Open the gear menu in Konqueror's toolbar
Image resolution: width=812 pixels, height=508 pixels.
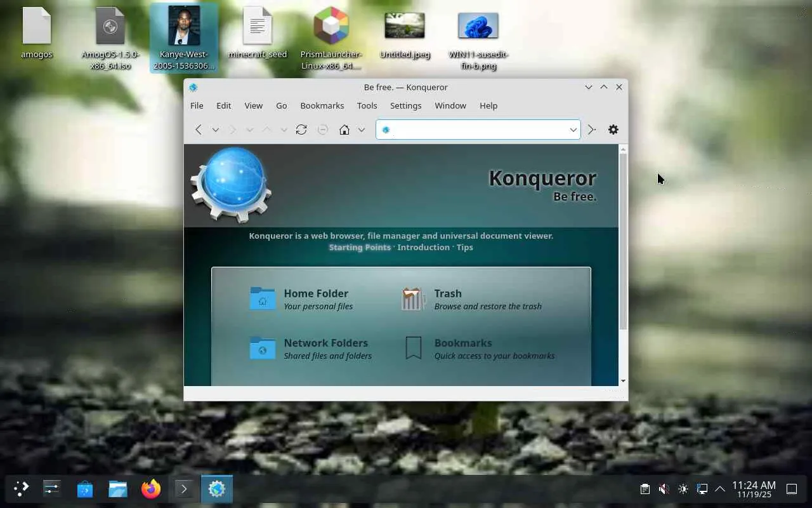[x=613, y=130]
